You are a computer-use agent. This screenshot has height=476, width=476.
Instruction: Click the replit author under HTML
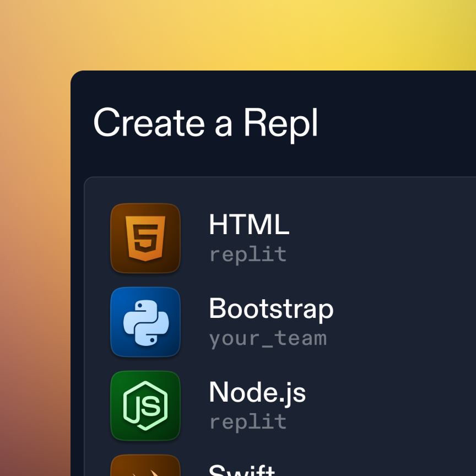[248, 255]
